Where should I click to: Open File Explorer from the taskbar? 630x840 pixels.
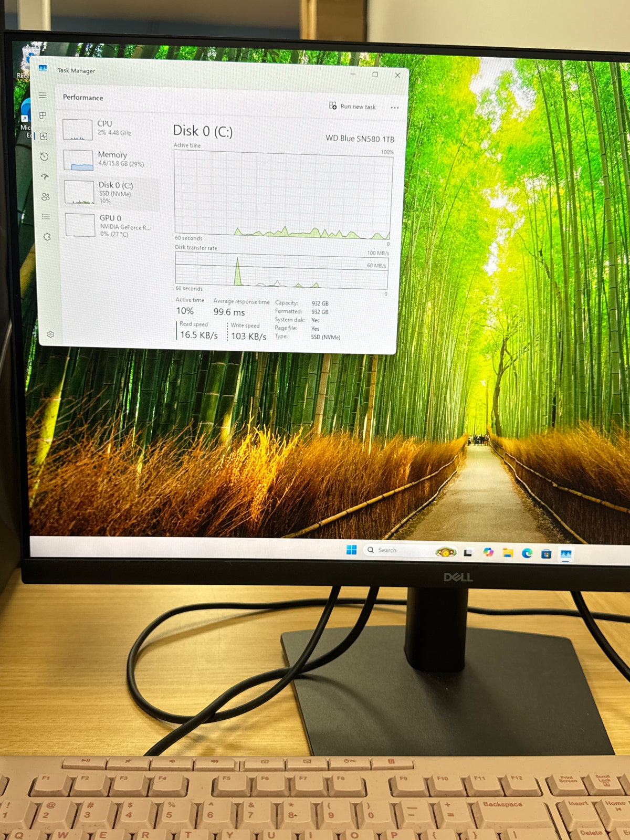[508, 553]
